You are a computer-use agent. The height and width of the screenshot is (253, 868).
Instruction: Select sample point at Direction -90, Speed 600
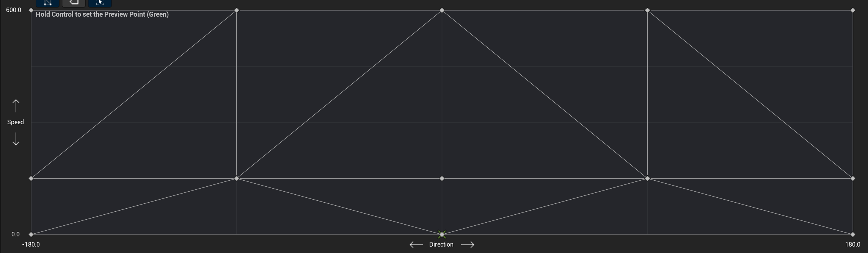237,10
